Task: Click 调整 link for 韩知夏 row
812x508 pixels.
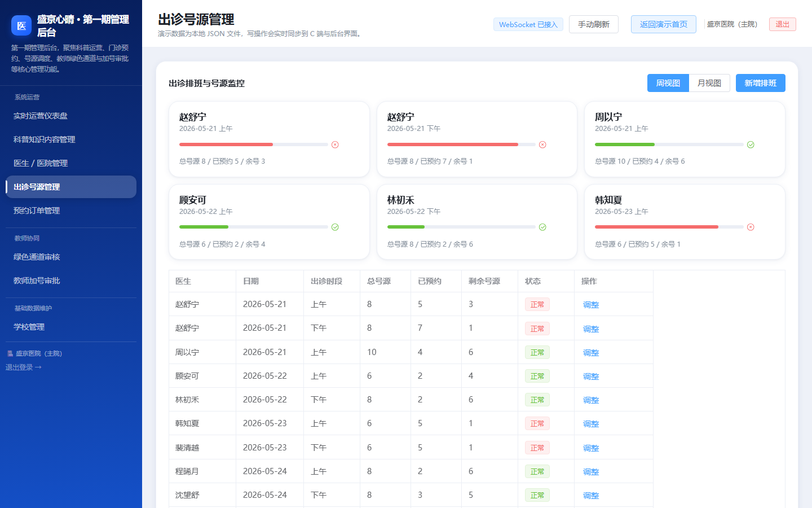Action: click(x=591, y=424)
